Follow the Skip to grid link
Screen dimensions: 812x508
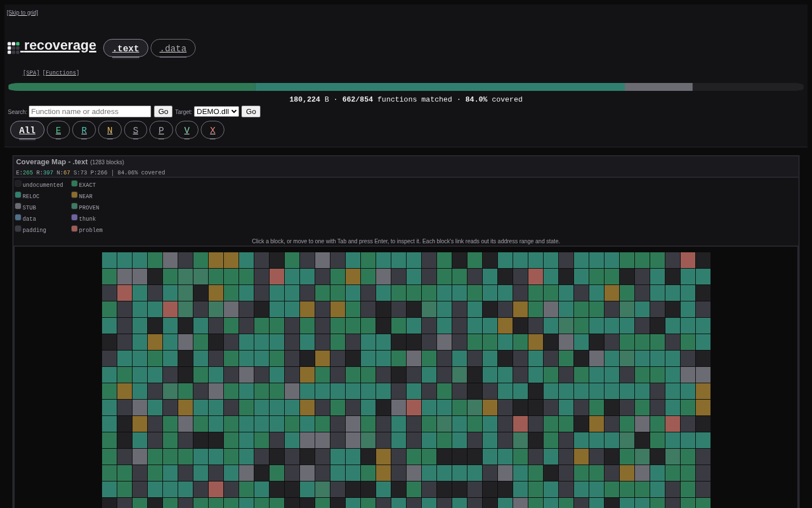23,12
